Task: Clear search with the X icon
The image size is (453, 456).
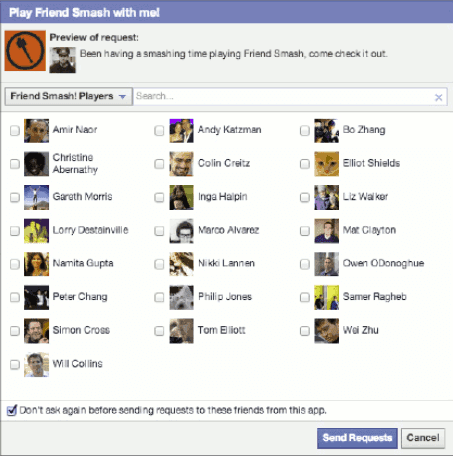Action: 438,97
